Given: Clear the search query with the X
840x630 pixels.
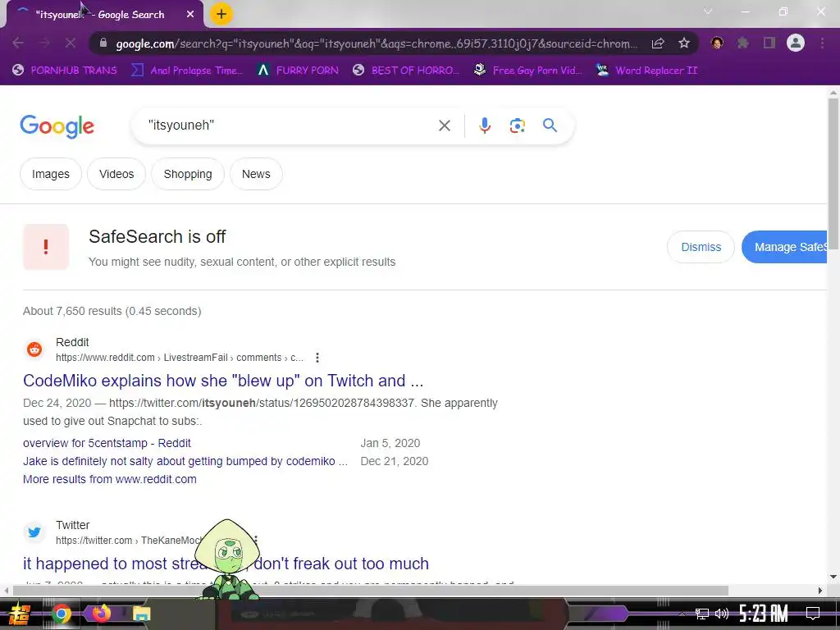Looking at the screenshot, I should point(444,126).
